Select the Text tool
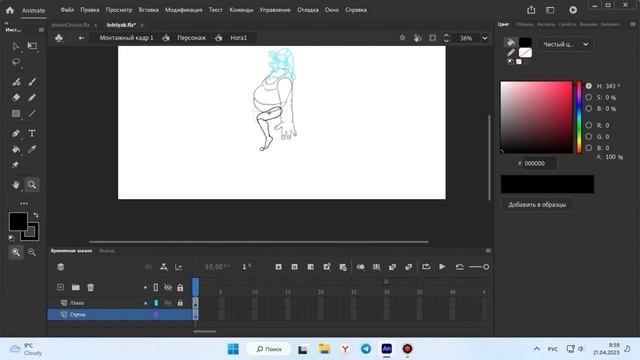 coord(32,133)
